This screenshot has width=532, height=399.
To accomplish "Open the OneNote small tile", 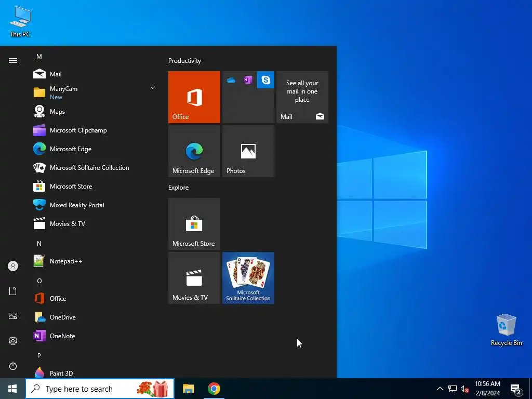I will (x=248, y=79).
